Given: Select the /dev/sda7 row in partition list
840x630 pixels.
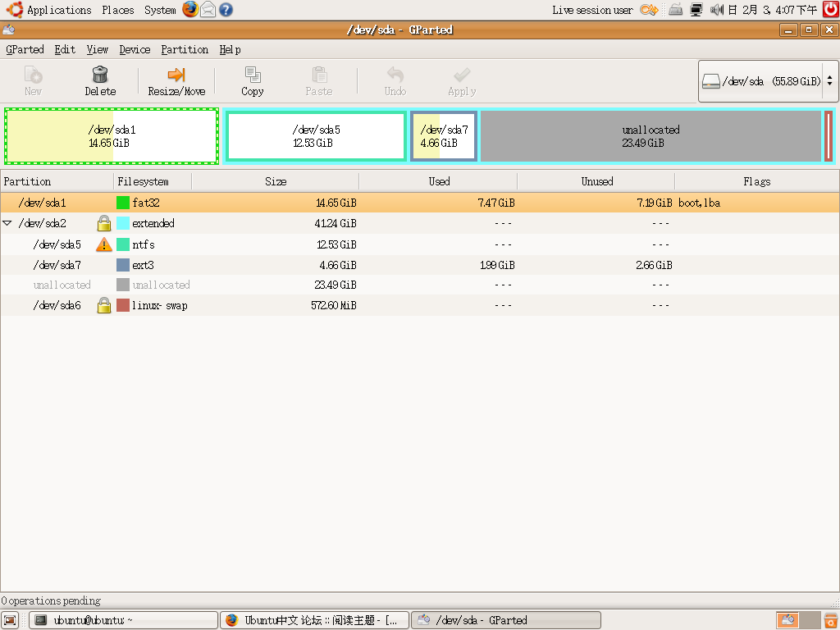Looking at the screenshot, I should pos(420,265).
